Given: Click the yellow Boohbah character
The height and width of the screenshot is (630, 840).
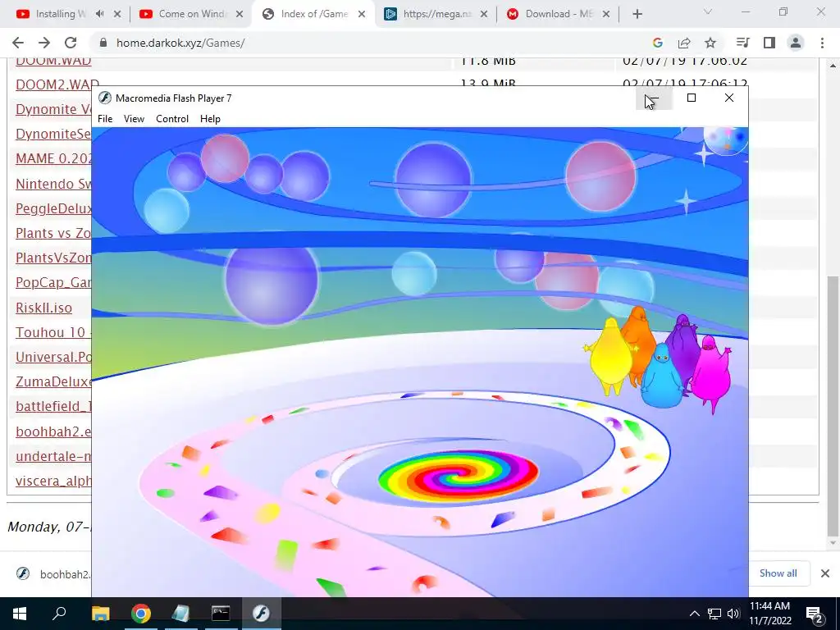Looking at the screenshot, I should pyautogui.click(x=609, y=356).
